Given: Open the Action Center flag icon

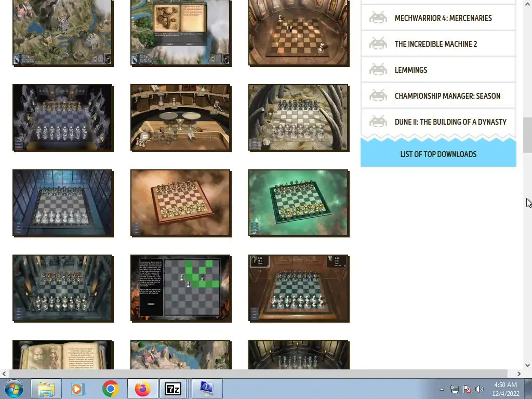Looking at the screenshot, I should tap(467, 389).
